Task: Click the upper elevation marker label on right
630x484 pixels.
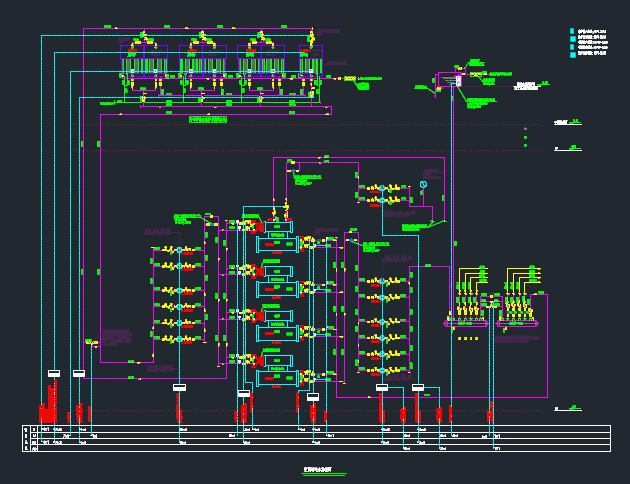Action: tap(566, 123)
